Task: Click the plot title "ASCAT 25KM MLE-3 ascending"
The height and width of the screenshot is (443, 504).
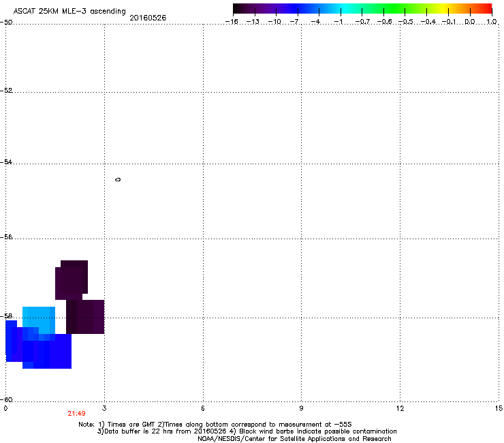Action: point(69,11)
